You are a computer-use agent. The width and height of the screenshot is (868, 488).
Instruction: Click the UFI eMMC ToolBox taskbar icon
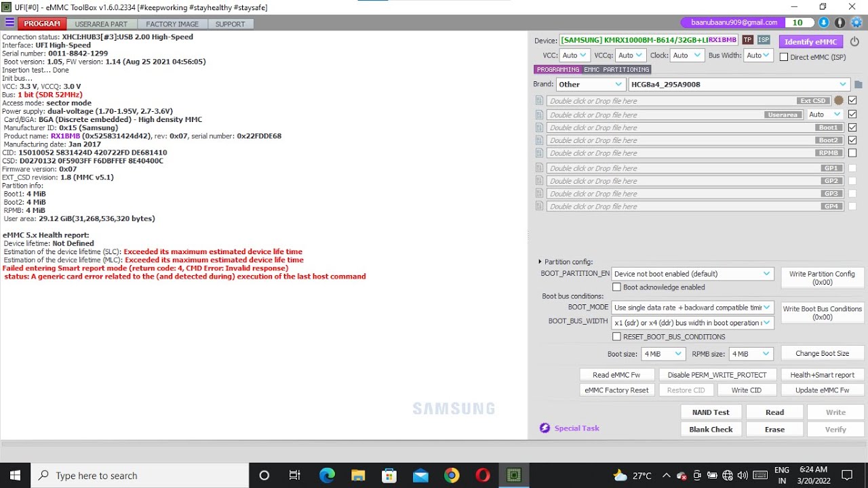(514, 475)
